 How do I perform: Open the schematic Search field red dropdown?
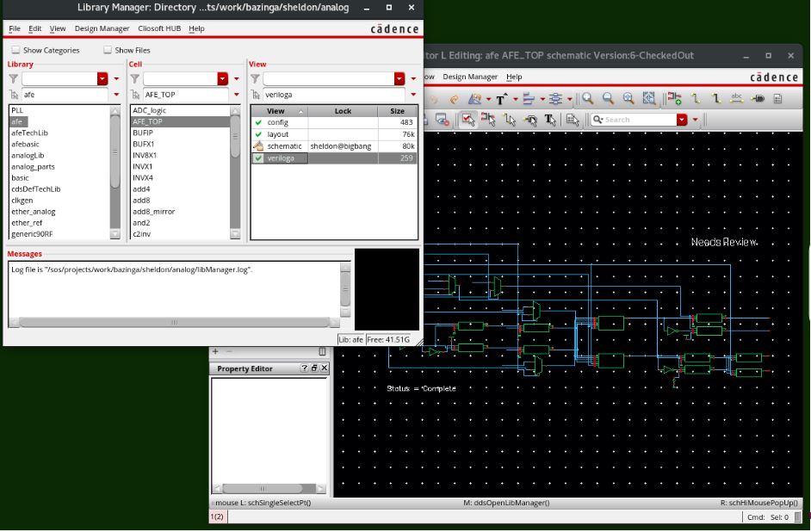point(682,120)
